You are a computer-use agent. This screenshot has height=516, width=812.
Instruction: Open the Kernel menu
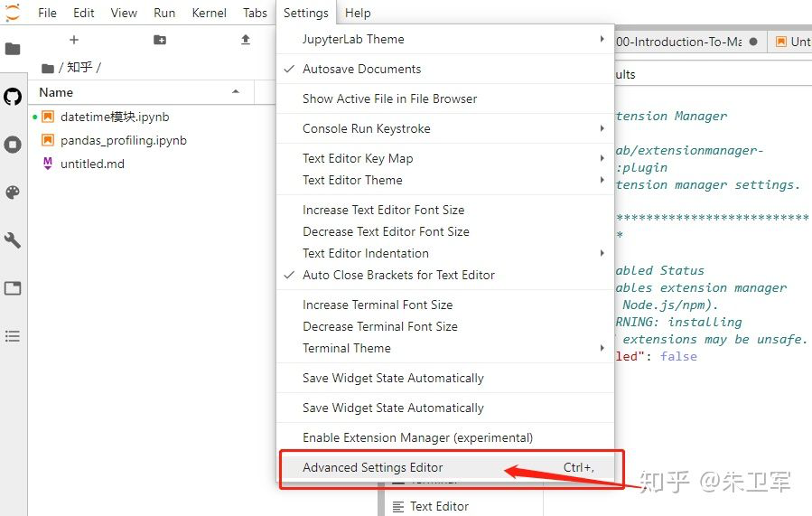[210, 13]
